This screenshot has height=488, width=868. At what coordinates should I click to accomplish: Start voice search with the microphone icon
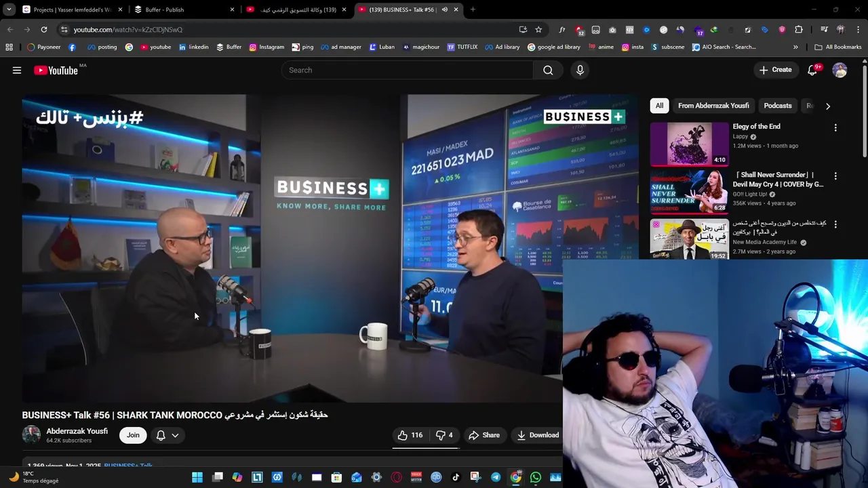coord(580,70)
